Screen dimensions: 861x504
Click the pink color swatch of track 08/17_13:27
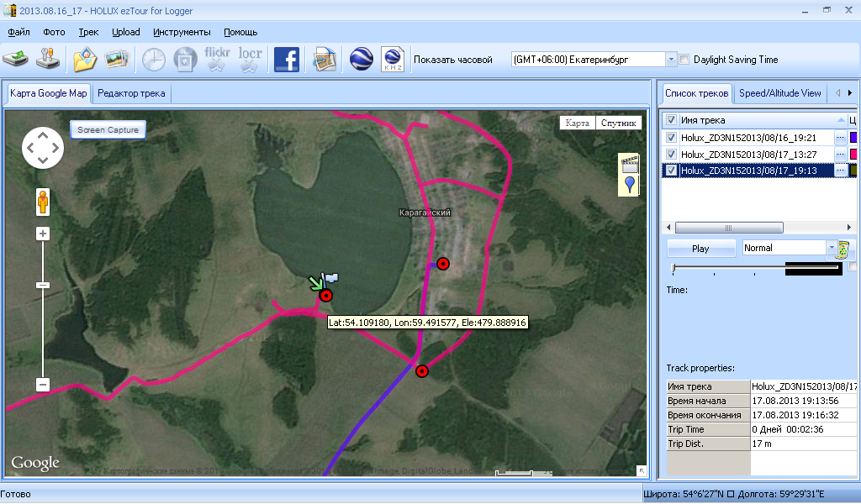(853, 154)
